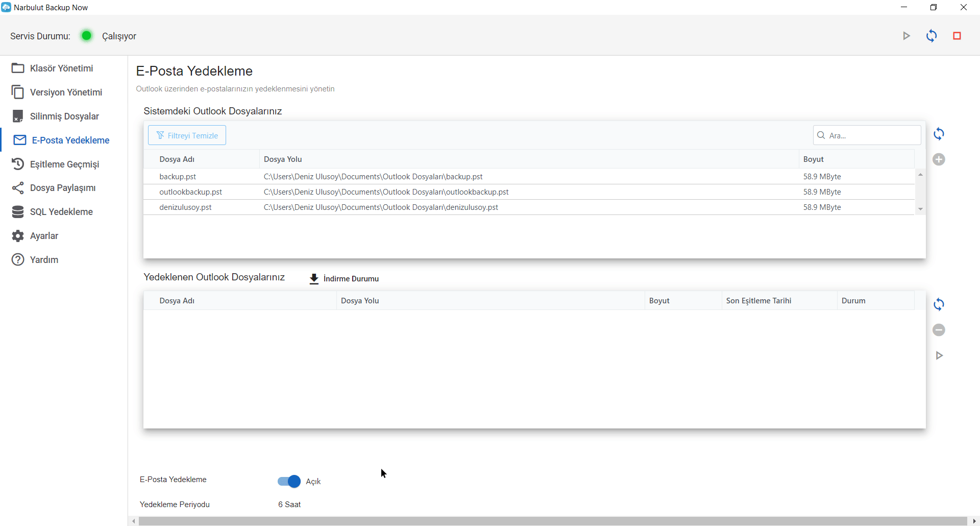Click 58.9 MByte size of backup.pst
The image size is (980, 526).
click(x=822, y=177)
